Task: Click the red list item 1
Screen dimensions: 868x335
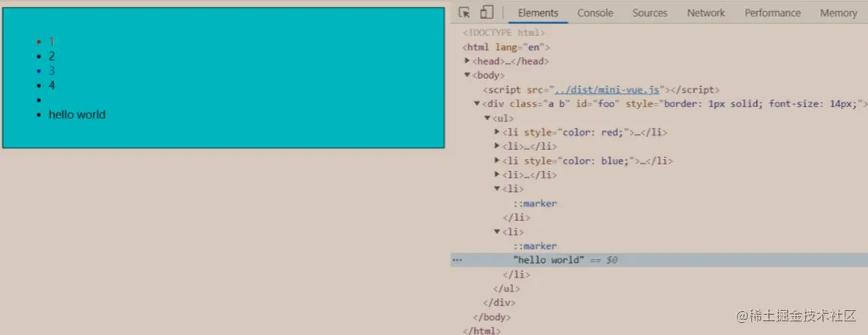Action: [52, 41]
